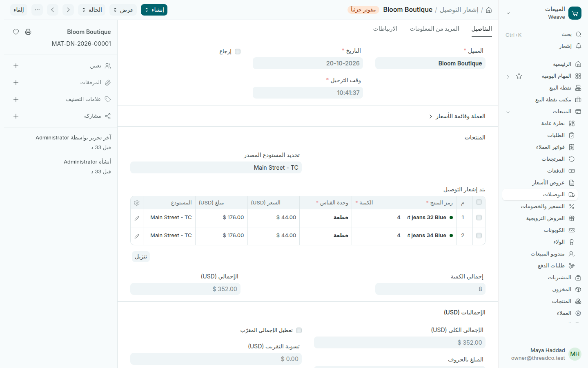The height and width of the screenshot is (368, 588).
Task: Open the عرض dropdown
Action: [123, 10]
